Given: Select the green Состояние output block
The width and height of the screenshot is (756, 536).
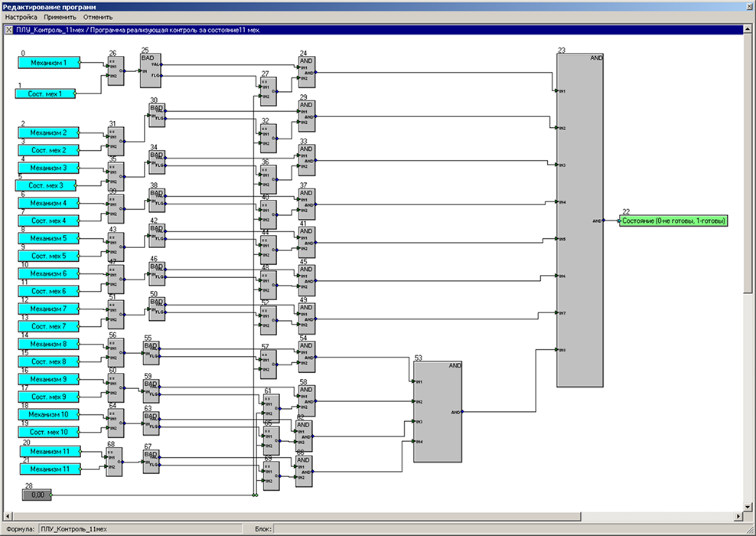Looking at the screenshot, I should click(673, 221).
